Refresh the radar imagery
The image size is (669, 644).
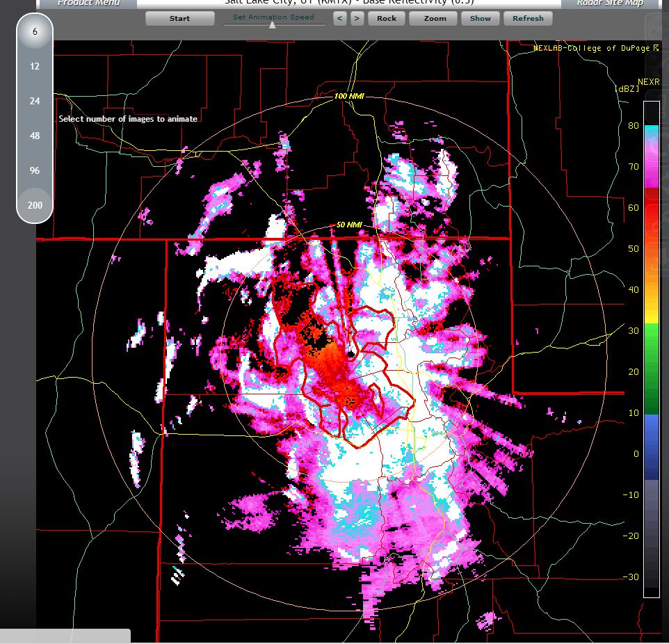click(528, 19)
